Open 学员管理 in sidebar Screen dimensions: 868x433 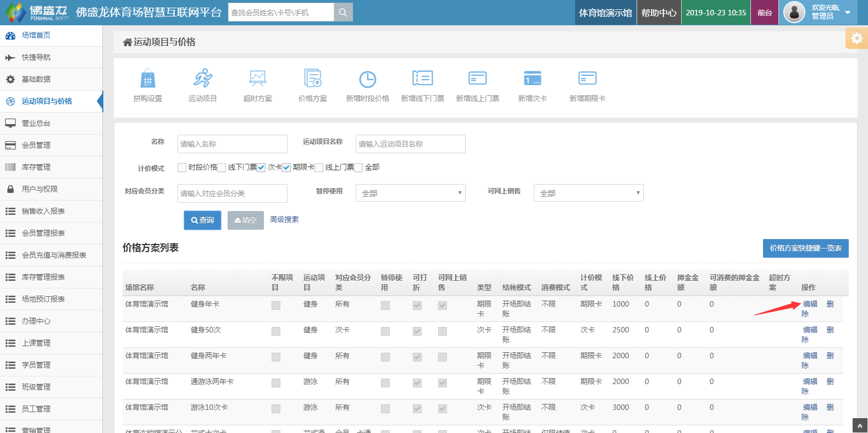click(51, 365)
